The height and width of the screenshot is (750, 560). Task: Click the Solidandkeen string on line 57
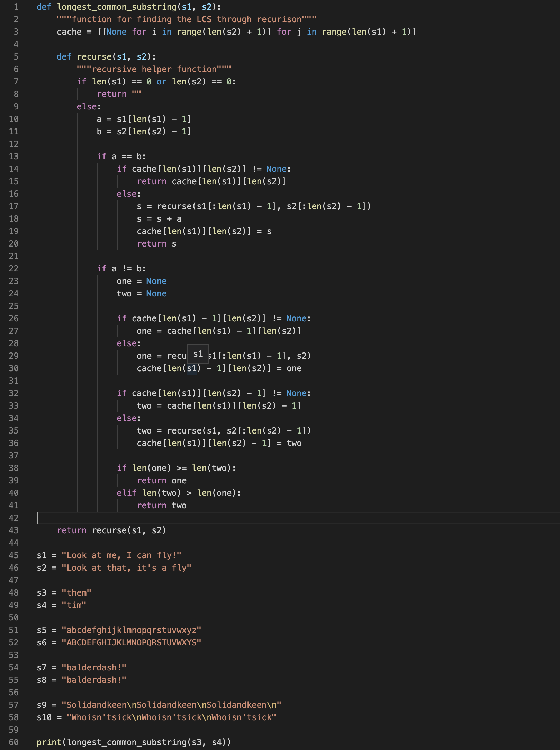pos(171,705)
